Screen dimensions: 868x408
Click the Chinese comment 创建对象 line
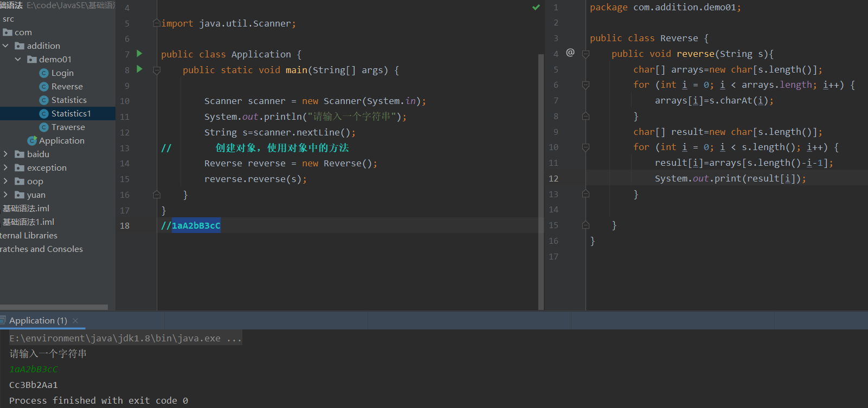tap(282, 148)
